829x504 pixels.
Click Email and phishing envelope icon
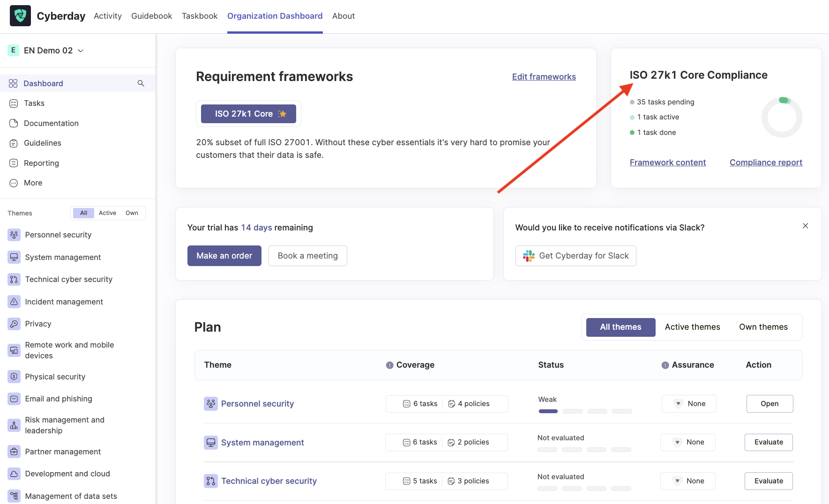click(x=14, y=399)
